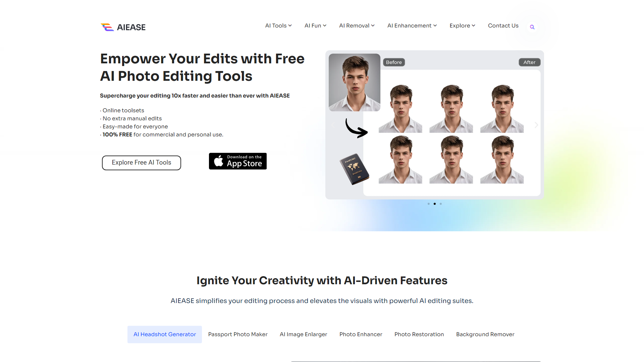Click the before photo thumbnail
The width and height of the screenshot is (644, 362).
click(354, 81)
